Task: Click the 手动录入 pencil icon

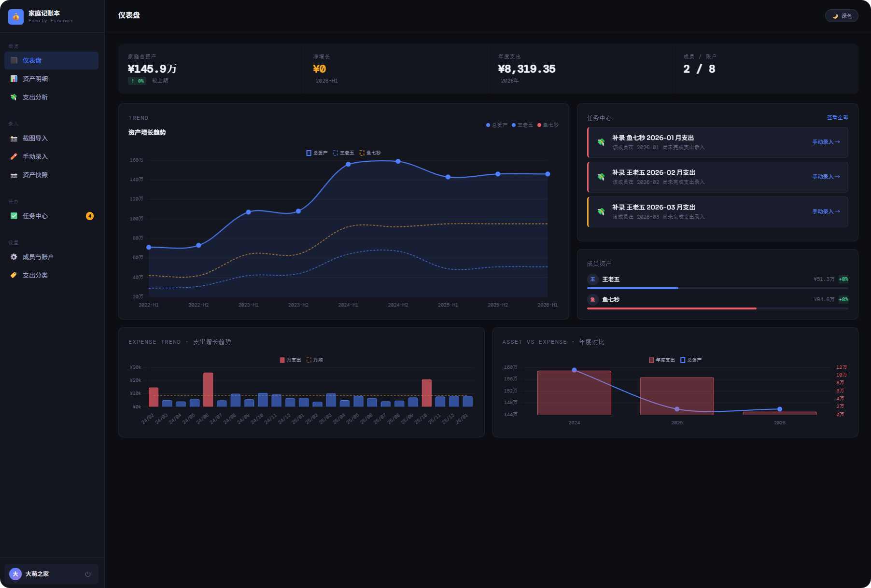Action: point(14,156)
